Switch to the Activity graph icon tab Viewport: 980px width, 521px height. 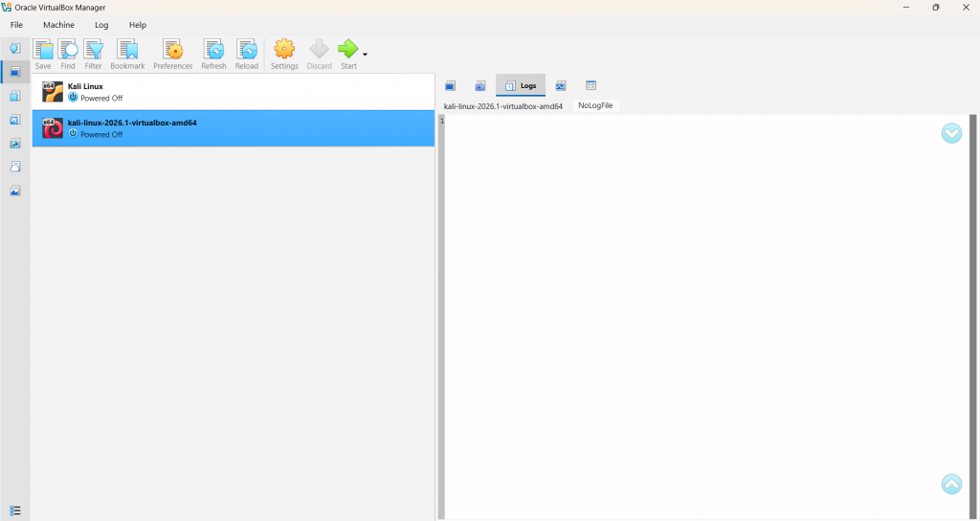[x=561, y=85]
